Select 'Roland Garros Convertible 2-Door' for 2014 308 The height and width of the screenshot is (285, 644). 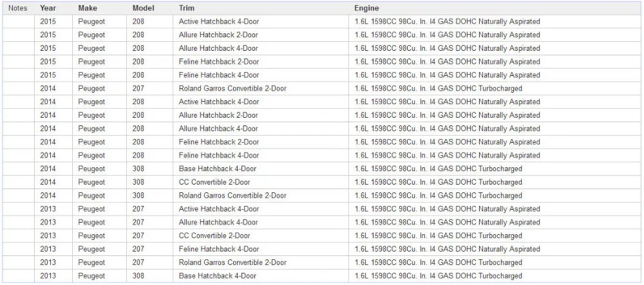pos(232,196)
